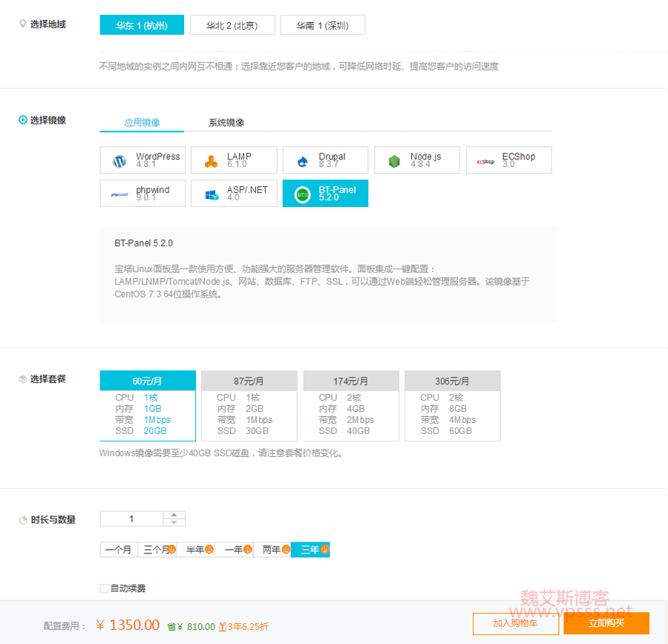
Task: Switch to the 应用镜像 tab
Action: 142,122
